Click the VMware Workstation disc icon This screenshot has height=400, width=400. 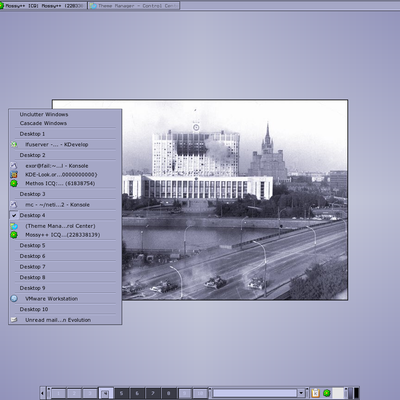(14, 299)
